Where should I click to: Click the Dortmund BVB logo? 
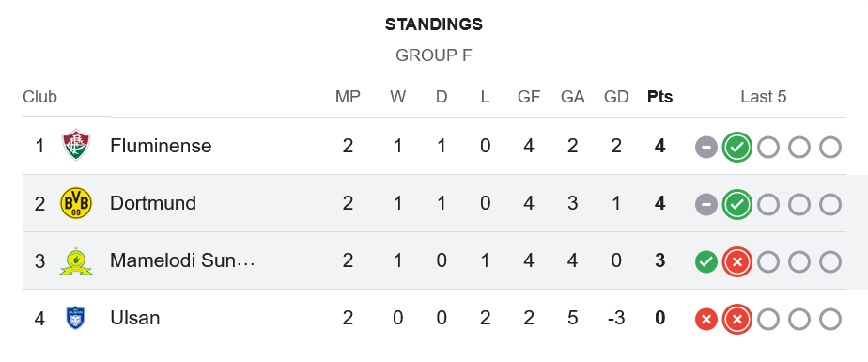[76, 203]
